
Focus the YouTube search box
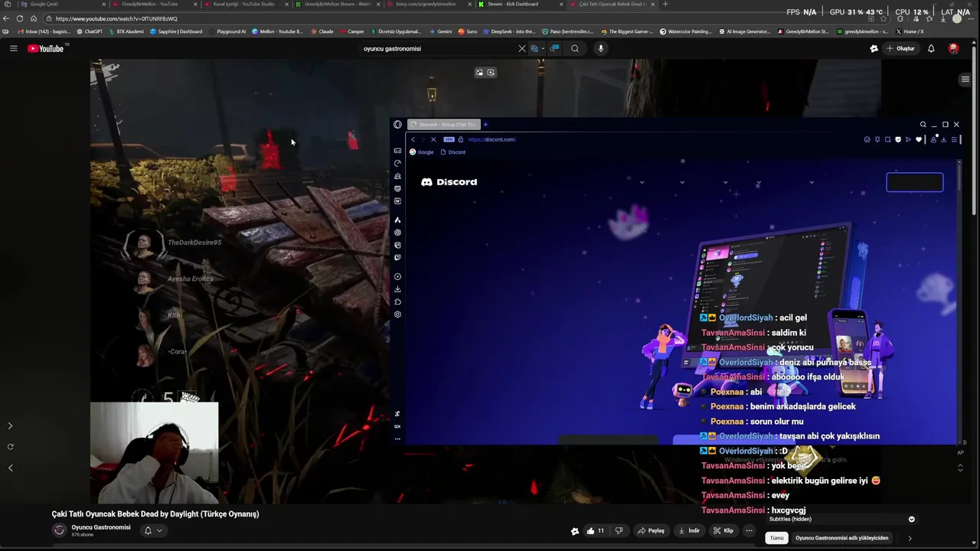[x=438, y=48]
